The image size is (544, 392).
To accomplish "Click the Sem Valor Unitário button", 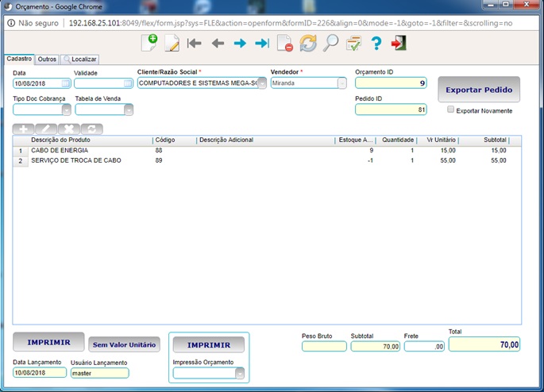I will (124, 344).
